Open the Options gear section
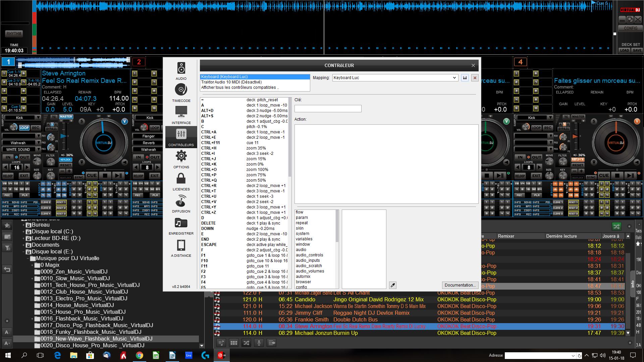 coord(181,159)
